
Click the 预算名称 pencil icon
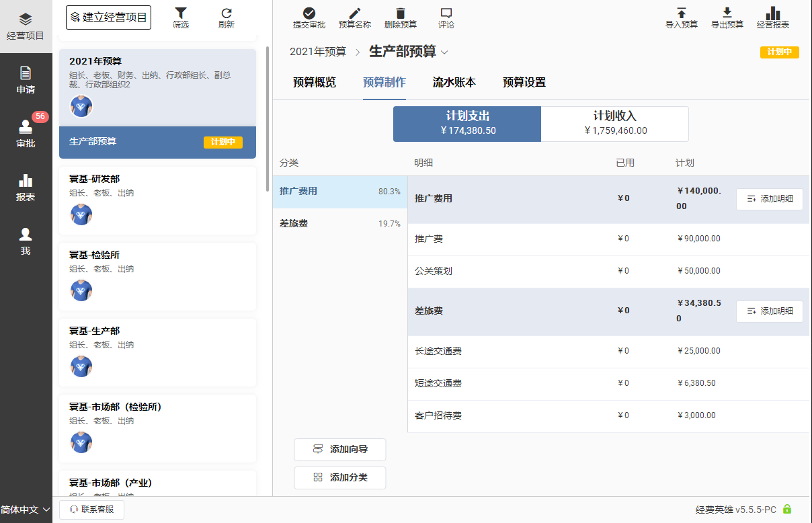point(354,13)
